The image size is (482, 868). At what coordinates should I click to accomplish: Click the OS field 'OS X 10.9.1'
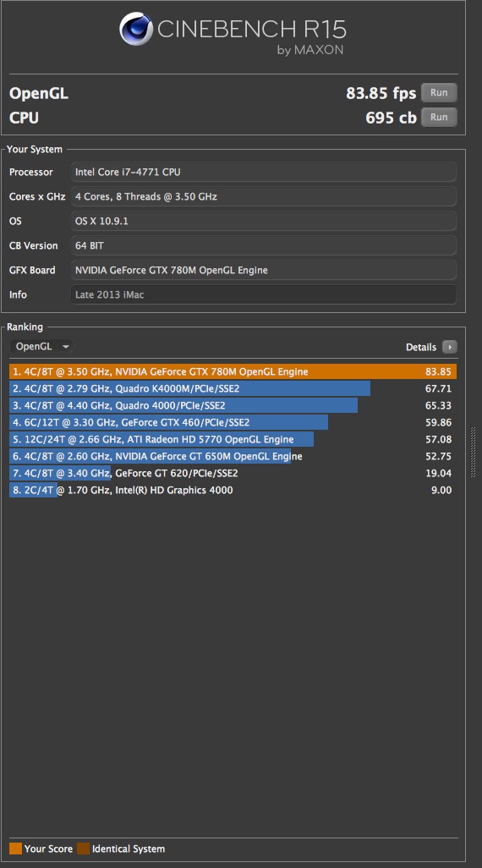click(x=264, y=221)
